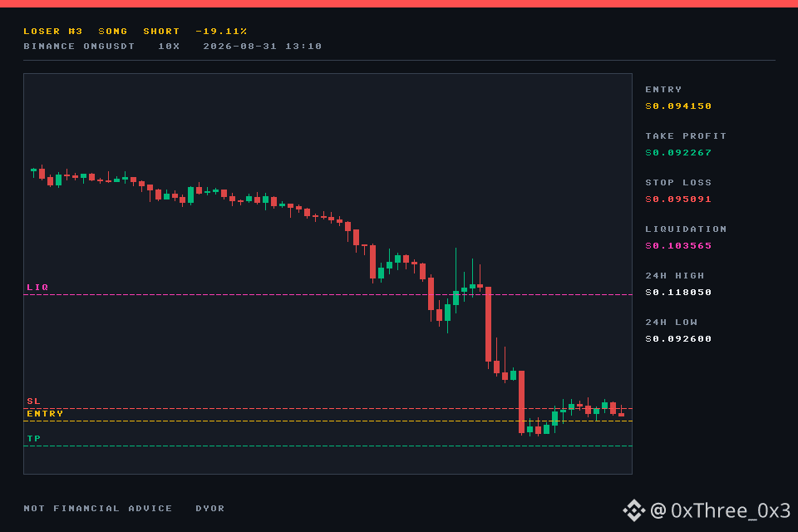Click the 'TAKE PROFIT' label
This screenshot has height=532, width=798.
(686, 136)
